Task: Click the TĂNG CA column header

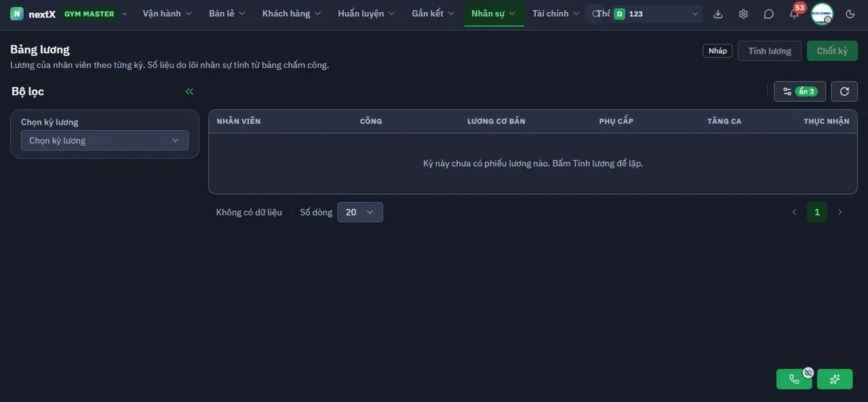Action: pyautogui.click(x=724, y=121)
